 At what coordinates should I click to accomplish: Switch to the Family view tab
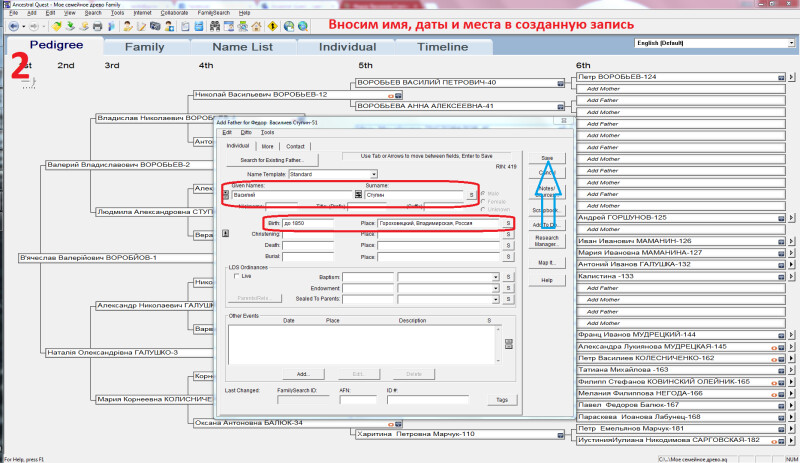point(144,47)
